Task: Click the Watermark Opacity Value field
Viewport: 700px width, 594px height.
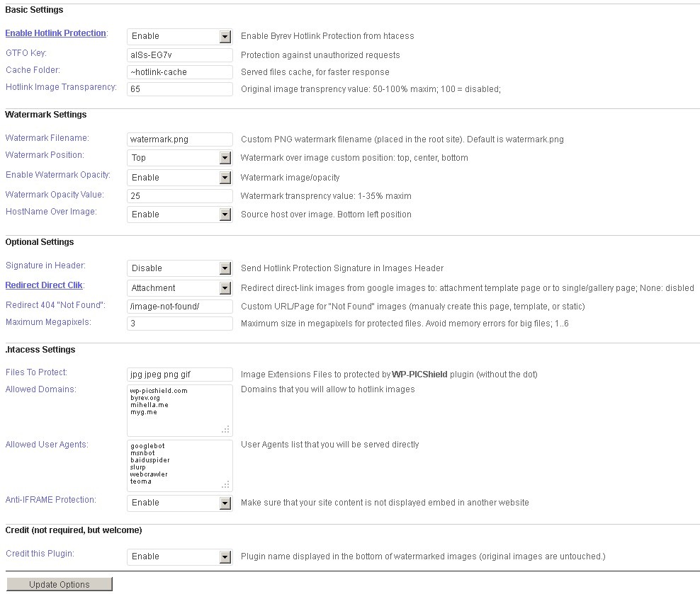Action: click(179, 196)
